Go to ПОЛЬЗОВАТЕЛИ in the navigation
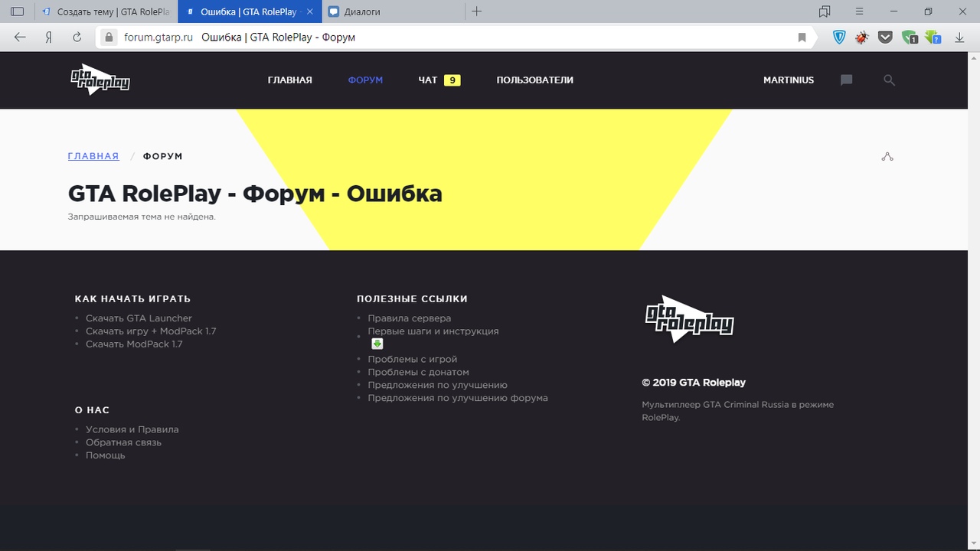980x551 pixels. click(x=534, y=80)
